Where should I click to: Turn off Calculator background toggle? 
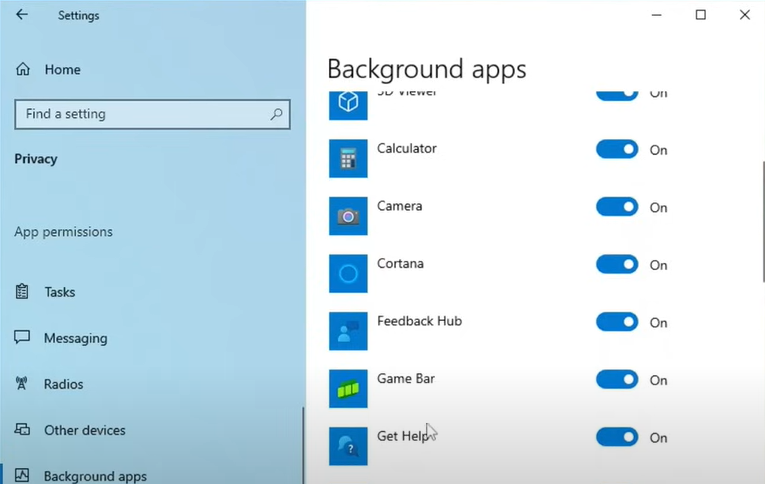point(617,149)
